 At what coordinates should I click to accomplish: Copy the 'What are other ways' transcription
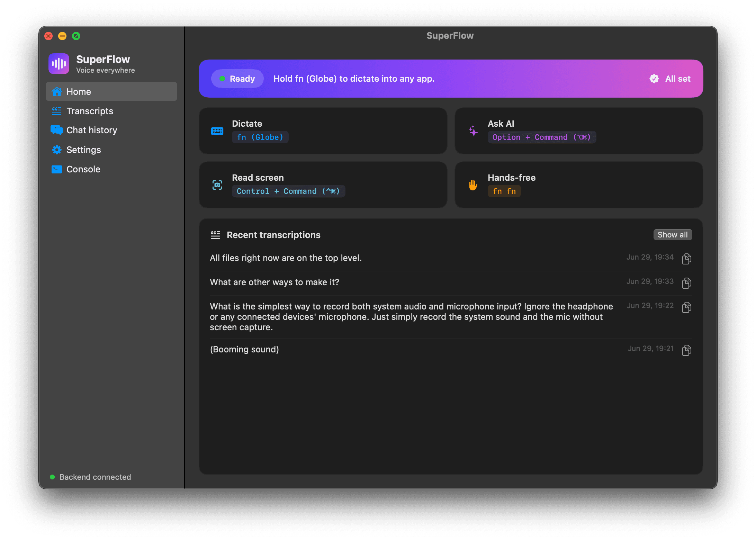tap(687, 283)
